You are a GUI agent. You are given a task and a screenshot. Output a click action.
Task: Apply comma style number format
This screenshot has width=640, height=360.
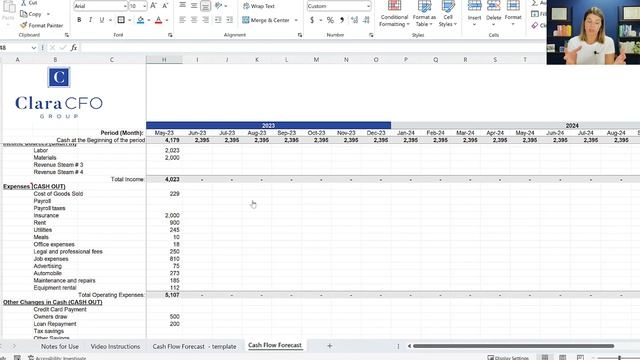point(342,20)
